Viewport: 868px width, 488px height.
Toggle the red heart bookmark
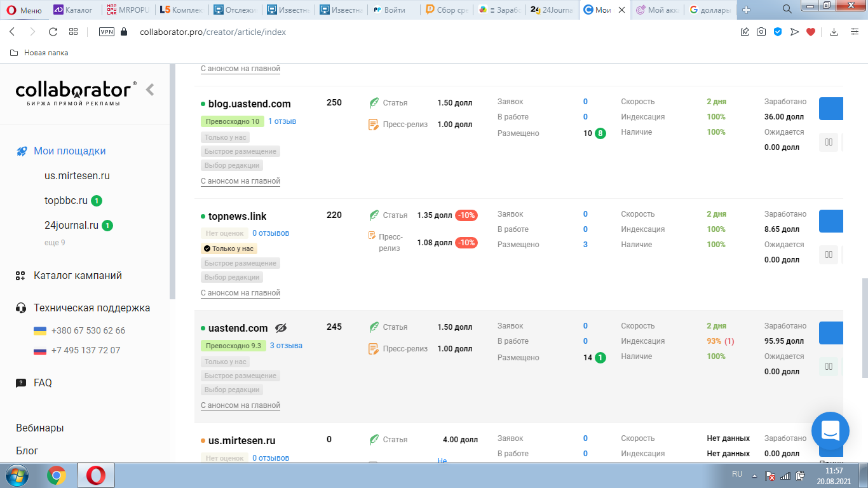pos(811,32)
